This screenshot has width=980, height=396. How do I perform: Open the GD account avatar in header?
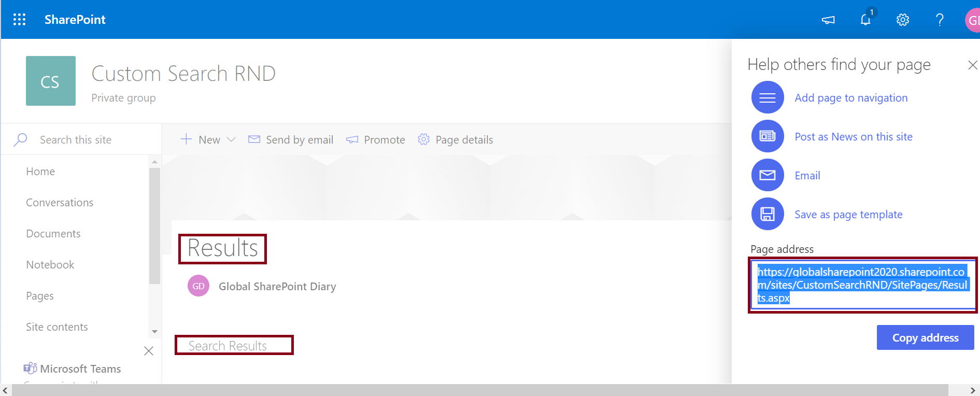[972, 20]
